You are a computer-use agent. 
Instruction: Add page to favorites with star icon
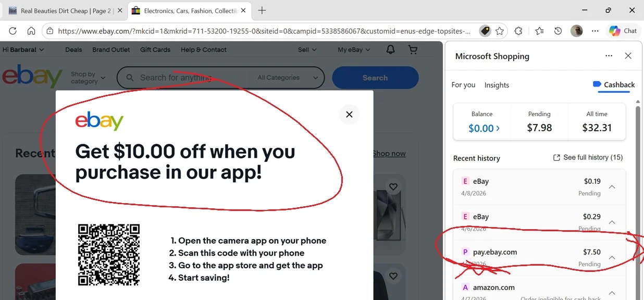(500, 31)
